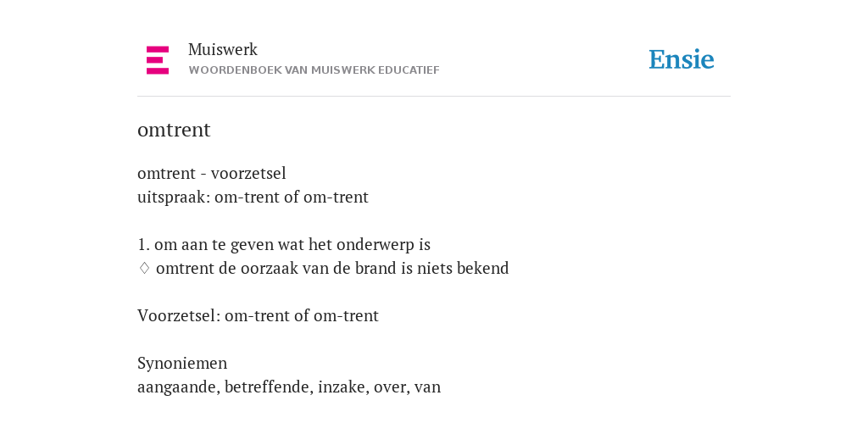Click the definition 'om aan te geven' line

[284, 245]
